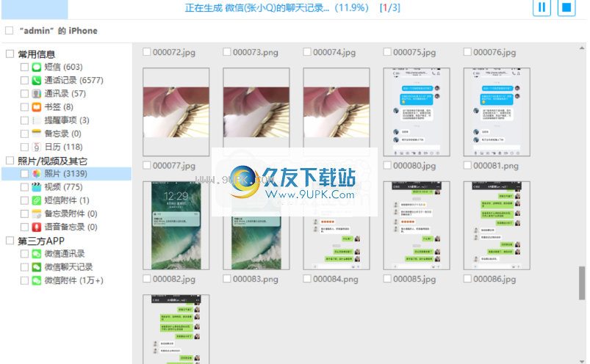Stop the chat record generation
Screen dimensions: 590x364
[566, 7]
